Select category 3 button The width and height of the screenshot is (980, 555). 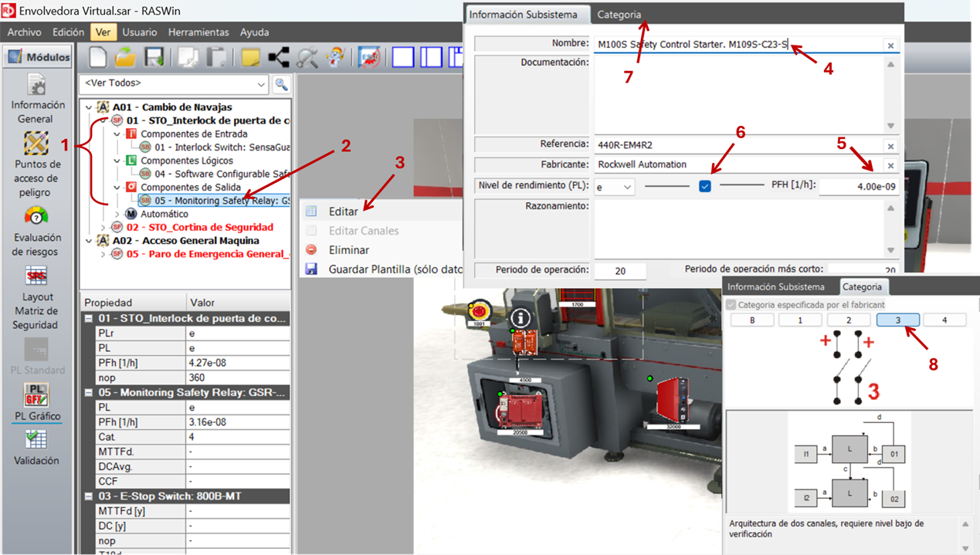click(x=897, y=320)
